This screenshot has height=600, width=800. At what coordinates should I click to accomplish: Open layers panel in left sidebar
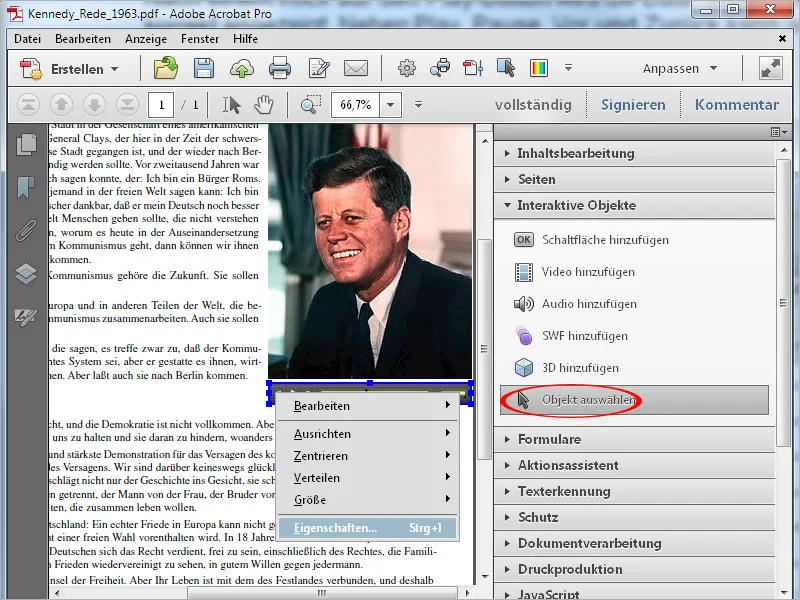(26, 273)
